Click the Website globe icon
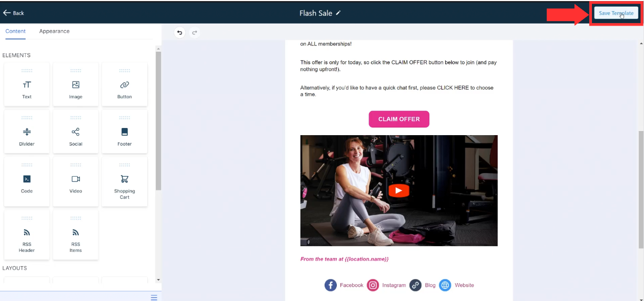 click(x=445, y=285)
